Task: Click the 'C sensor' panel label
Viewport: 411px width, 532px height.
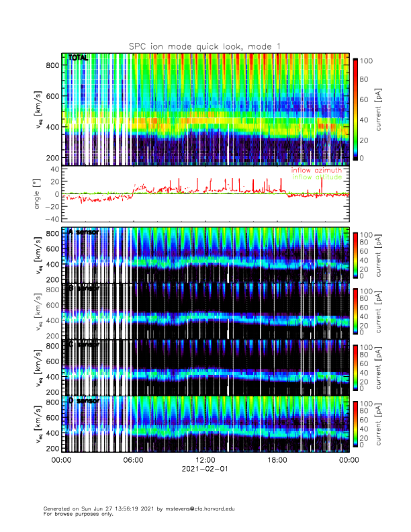Action: point(84,345)
